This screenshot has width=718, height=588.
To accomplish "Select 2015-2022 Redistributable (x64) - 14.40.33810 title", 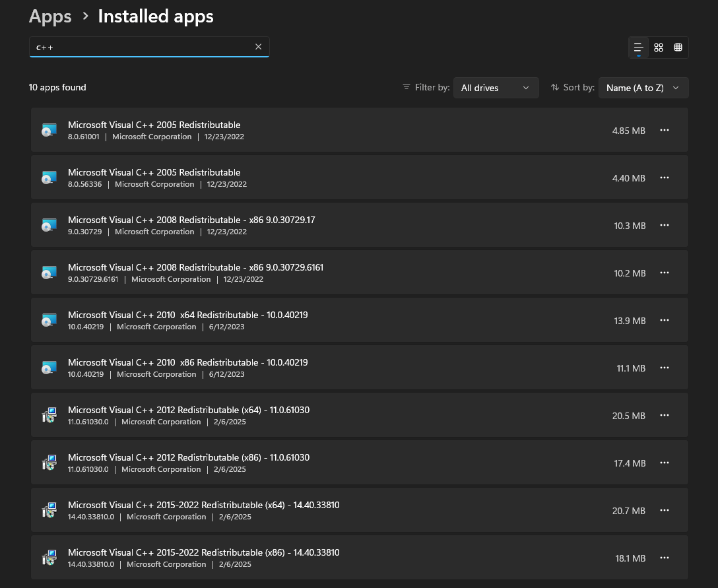I will tap(204, 505).
